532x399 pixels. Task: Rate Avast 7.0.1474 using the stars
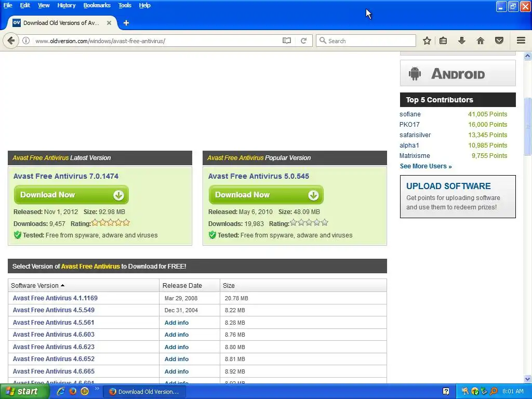click(x=111, y=223)
